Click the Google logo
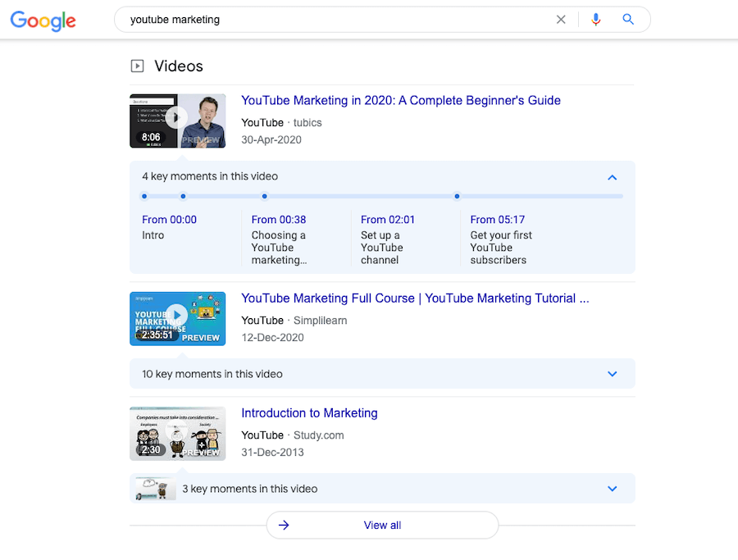The height and width of the screenshot is (560, 738). (x=43, y=20)
